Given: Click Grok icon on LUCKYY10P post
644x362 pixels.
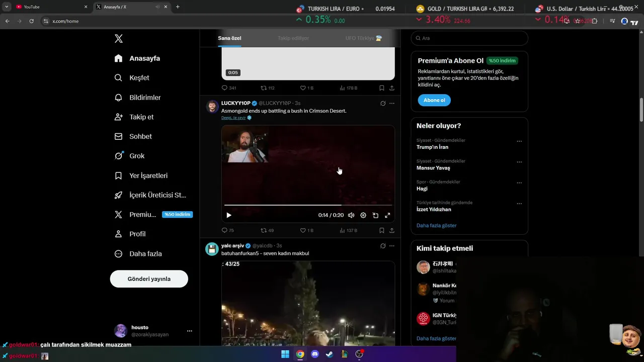Looking at the screenshot, I should click(383, 104).
